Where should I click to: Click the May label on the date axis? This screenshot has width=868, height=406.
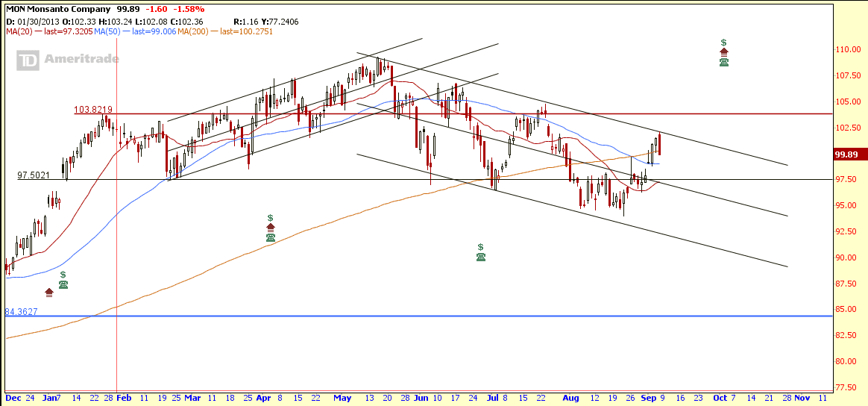[x=342, y=398]
